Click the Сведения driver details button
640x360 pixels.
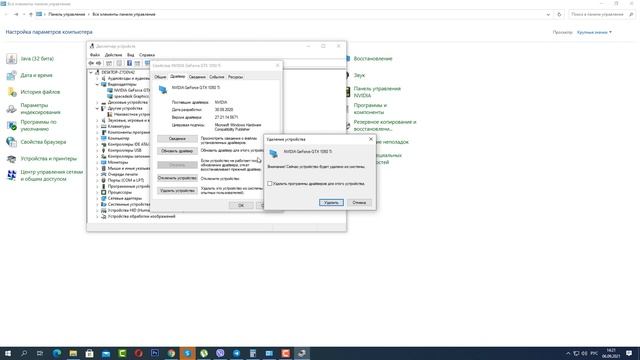pos(177,139)
